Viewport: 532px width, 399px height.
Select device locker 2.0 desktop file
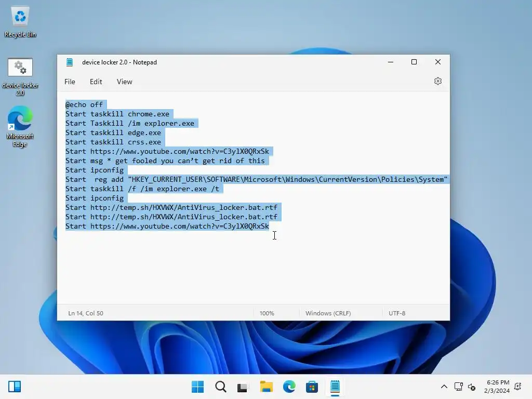tap(20, 77)
